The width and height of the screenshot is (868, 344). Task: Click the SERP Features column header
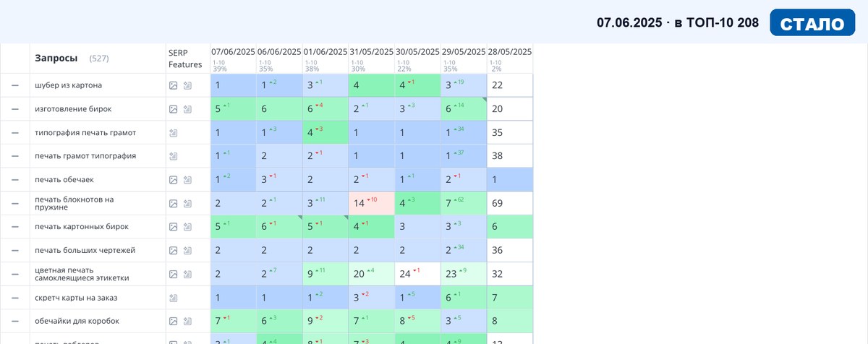click(185, 58)
